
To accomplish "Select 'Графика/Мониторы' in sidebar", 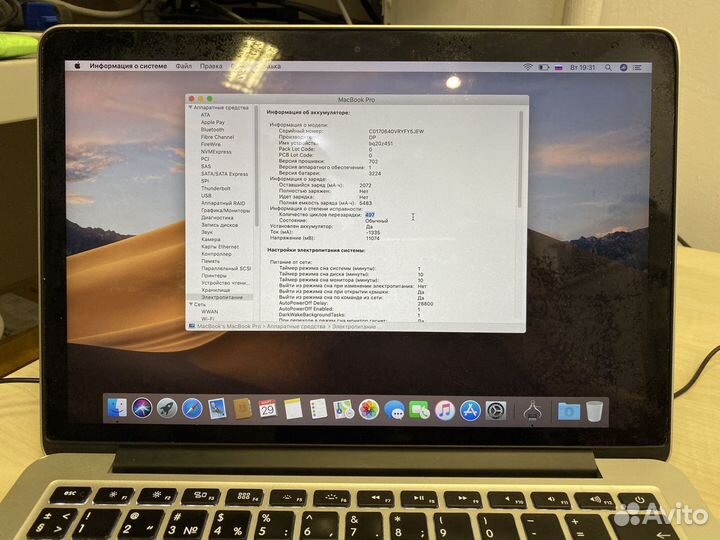I will point(225,210).
